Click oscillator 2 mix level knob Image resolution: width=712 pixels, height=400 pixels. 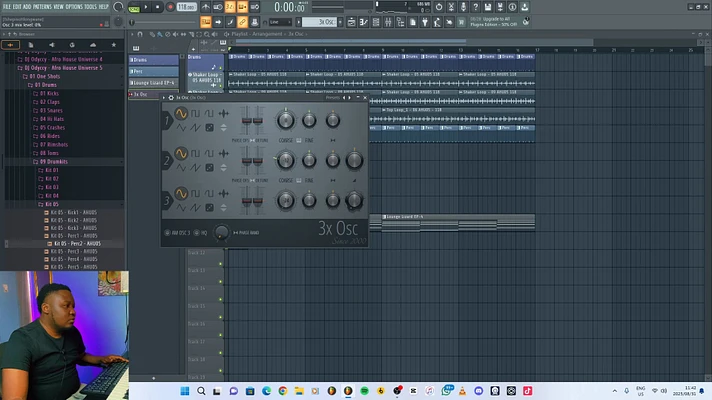[x=354, y=160]
